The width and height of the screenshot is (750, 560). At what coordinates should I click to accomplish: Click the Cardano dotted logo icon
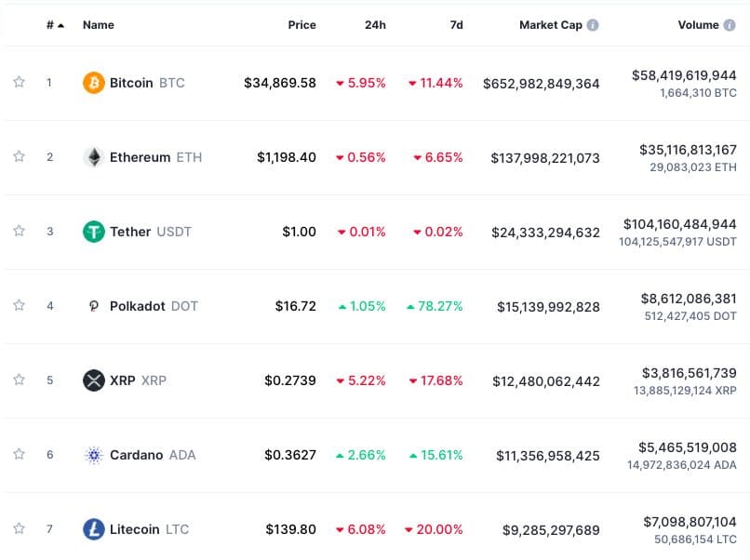click(94, 455)
